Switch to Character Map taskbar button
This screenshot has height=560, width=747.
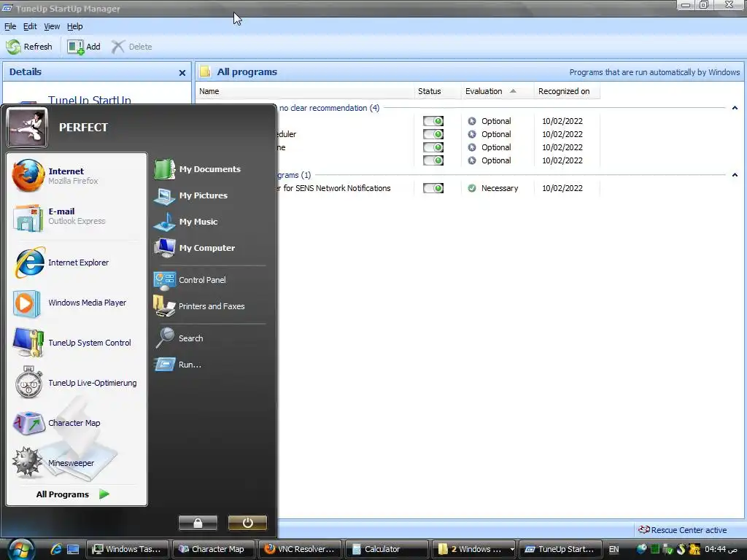click(x=213, y=549)
